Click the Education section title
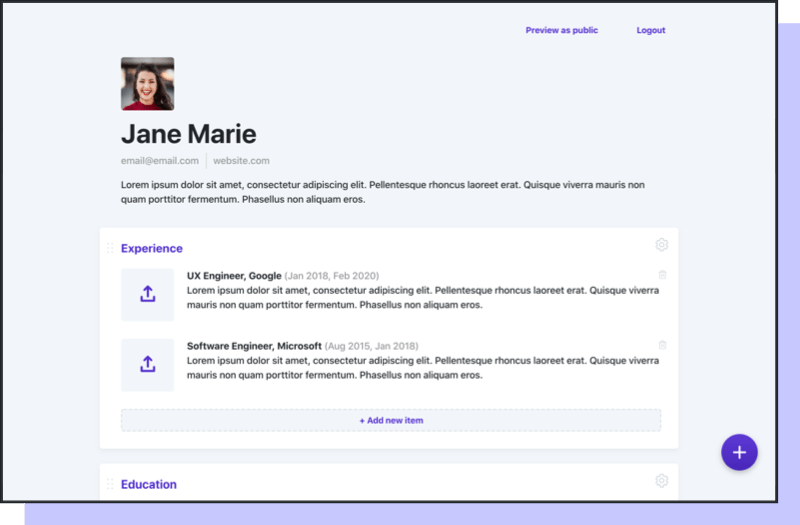 pos(149,484)
